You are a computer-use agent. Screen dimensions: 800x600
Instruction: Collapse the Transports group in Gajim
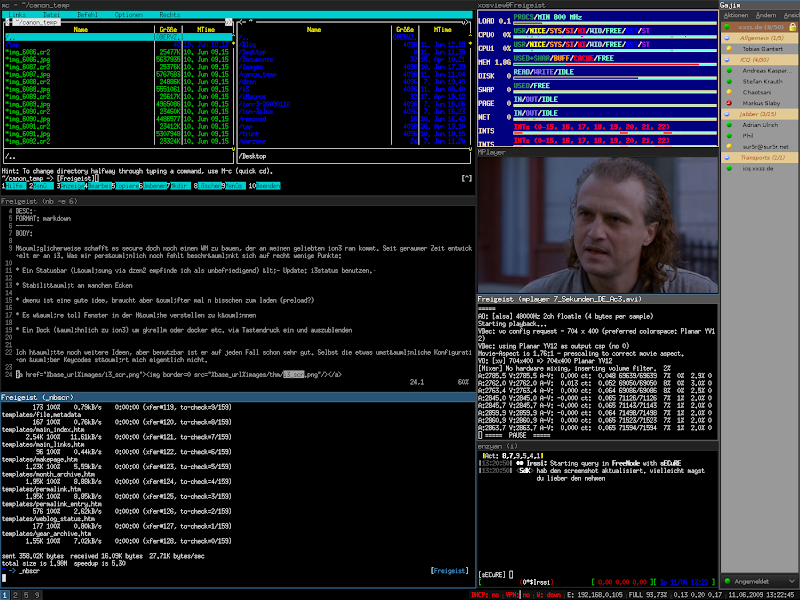pos(727,158)
